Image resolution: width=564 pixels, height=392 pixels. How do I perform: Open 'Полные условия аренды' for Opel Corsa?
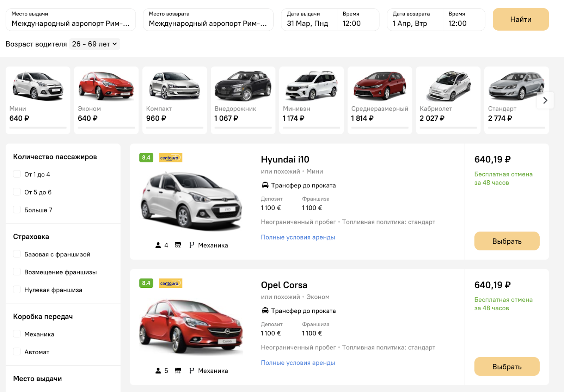click(298, 362)
